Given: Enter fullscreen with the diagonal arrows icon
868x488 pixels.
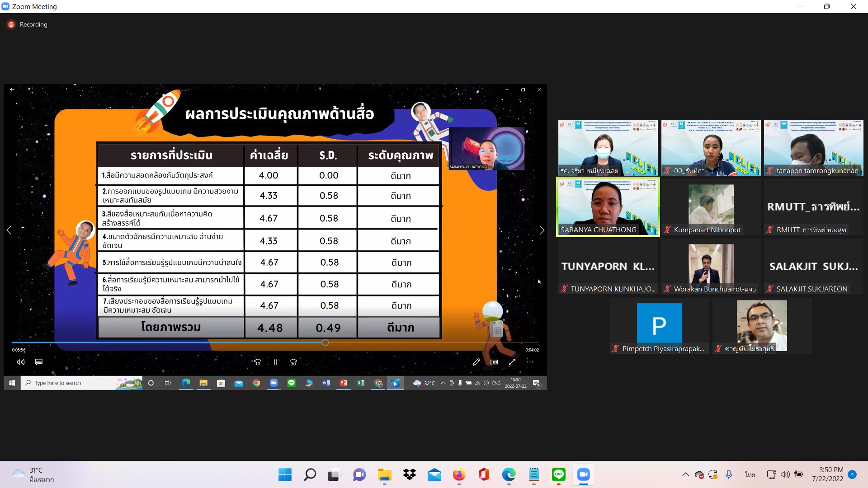Looking at the screenshot, I should click(512, 362).
